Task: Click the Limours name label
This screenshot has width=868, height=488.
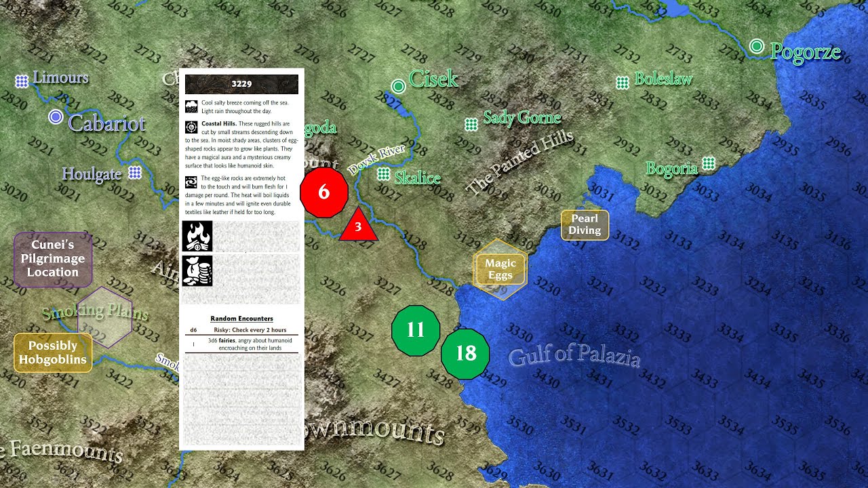Action: (60, 77)
